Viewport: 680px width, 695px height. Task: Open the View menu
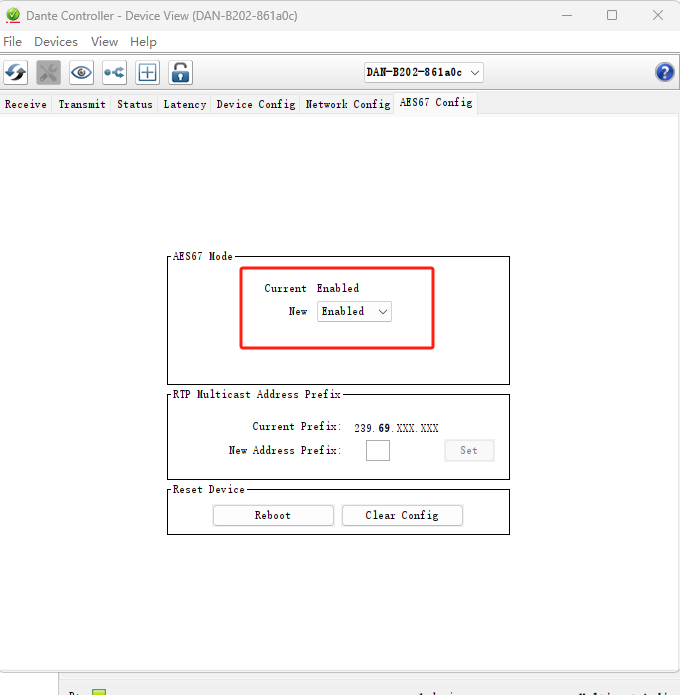pyautogui.click(x=104, y=42)
